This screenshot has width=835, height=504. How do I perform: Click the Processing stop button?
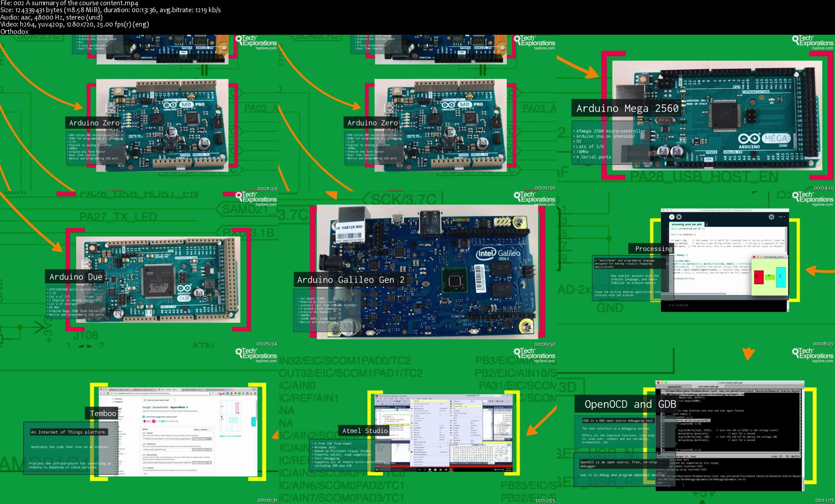pyautogui.click(x=679, y=217)
